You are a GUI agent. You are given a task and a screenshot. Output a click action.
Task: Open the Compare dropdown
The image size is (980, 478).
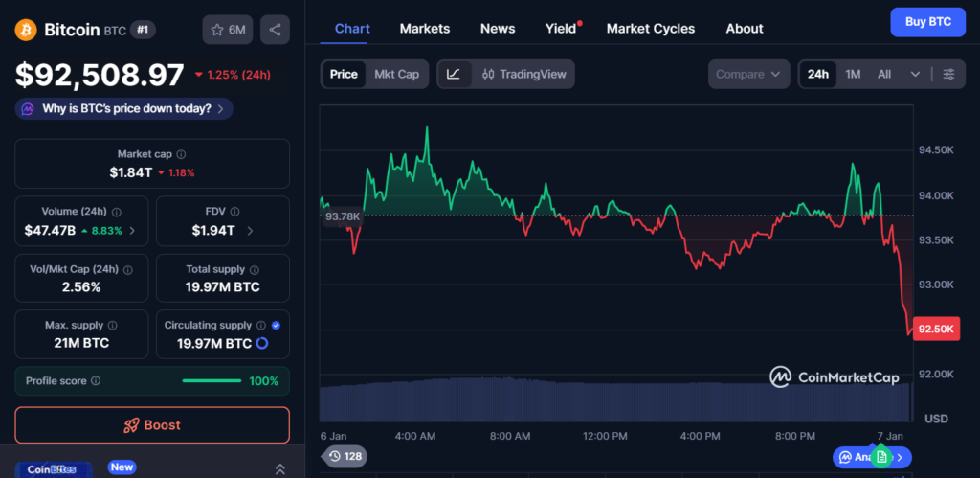(749, 74)
